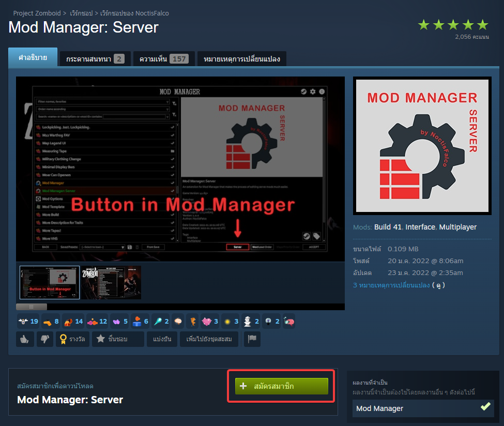Click the thumbs up rate button

click(25, 339)
